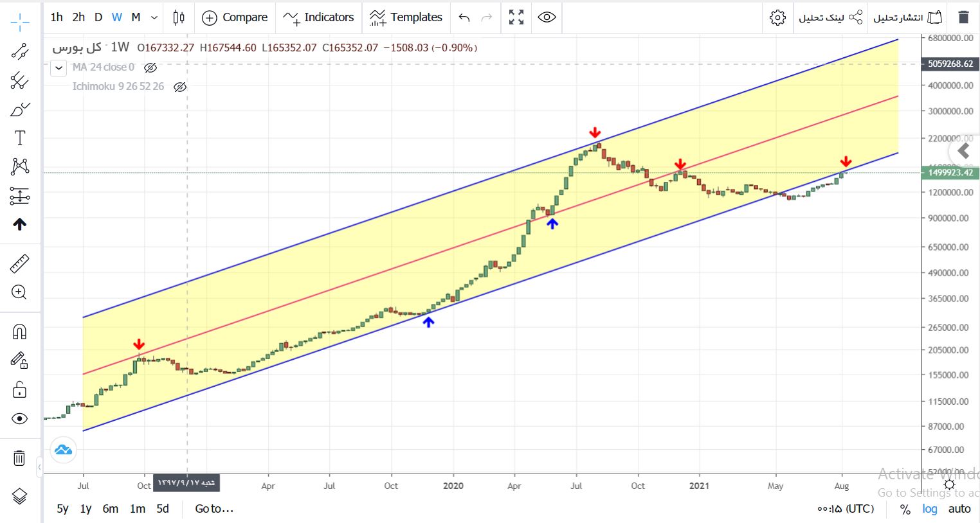Toggle stay in drawing mode
980x523 pixels.
pyautogui.click(x=20, y=360)
